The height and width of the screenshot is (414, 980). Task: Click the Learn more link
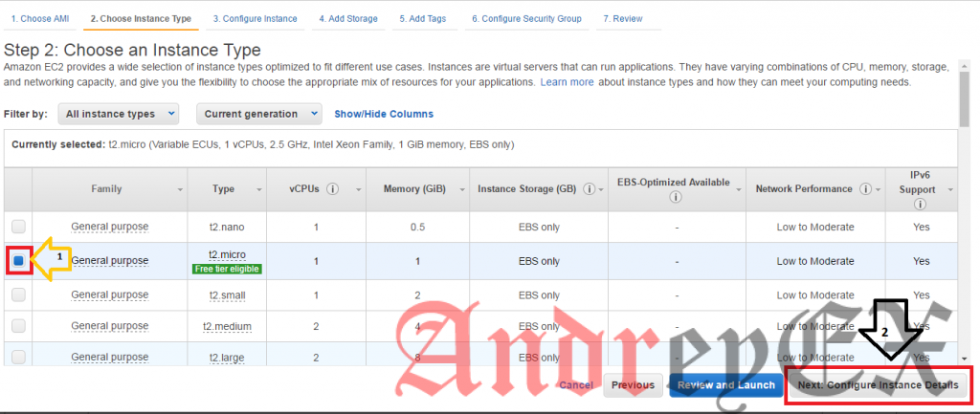(567, 82)
